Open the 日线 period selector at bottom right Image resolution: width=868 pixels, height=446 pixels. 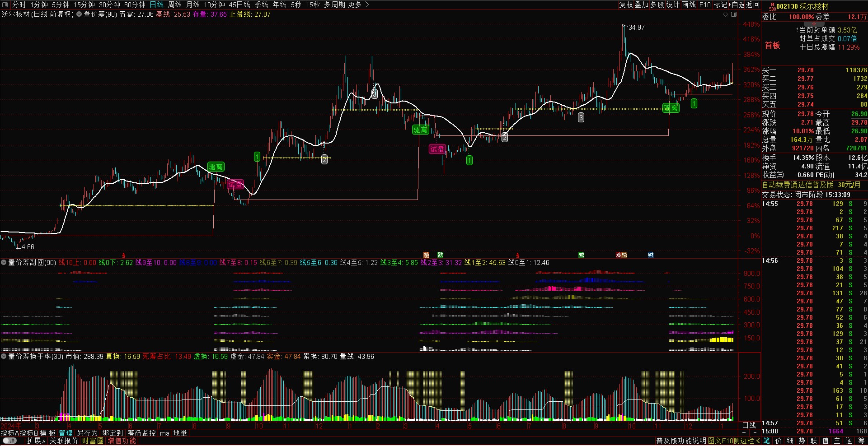pos(749,425)
